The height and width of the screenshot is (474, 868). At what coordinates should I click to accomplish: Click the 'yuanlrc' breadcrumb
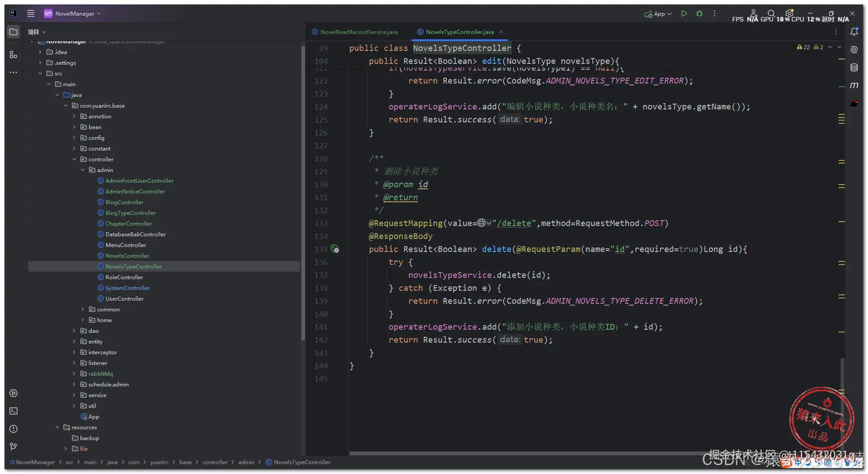click(159, 462)
